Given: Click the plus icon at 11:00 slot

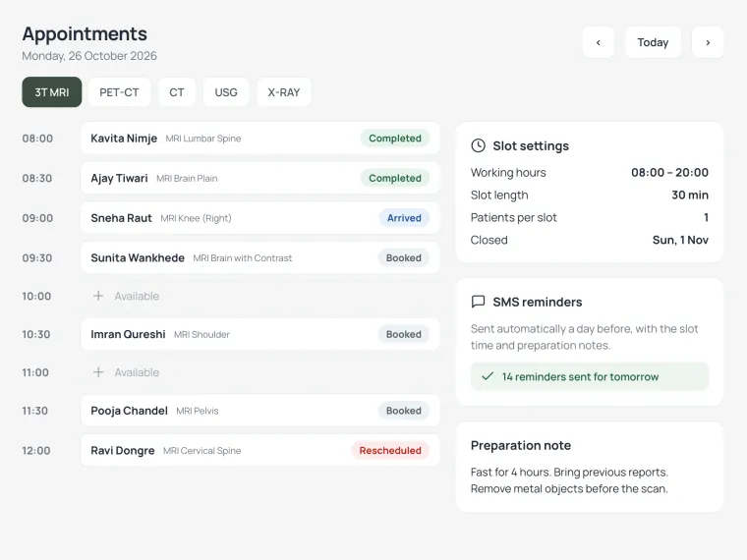Looking at the screenshot, I should [98, 372].
